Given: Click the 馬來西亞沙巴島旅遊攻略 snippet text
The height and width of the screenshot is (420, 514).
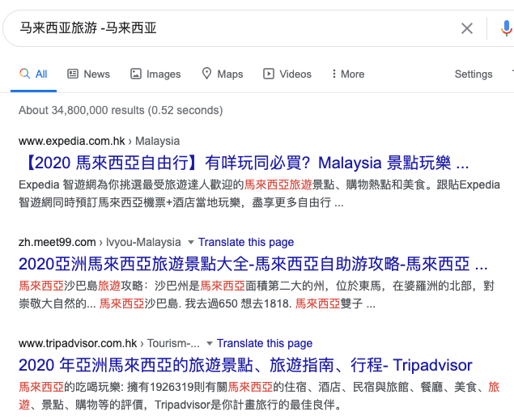Looking at the screenshot, I should pyautogui.click(x=257, y=295).
